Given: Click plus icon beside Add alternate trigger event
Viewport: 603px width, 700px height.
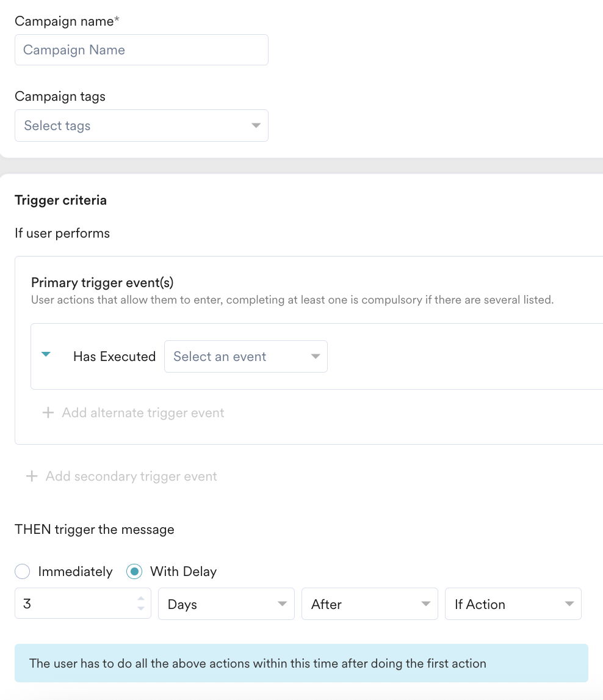Looking at the screenshot, I should pyautogui.click(x=48, y=412).
